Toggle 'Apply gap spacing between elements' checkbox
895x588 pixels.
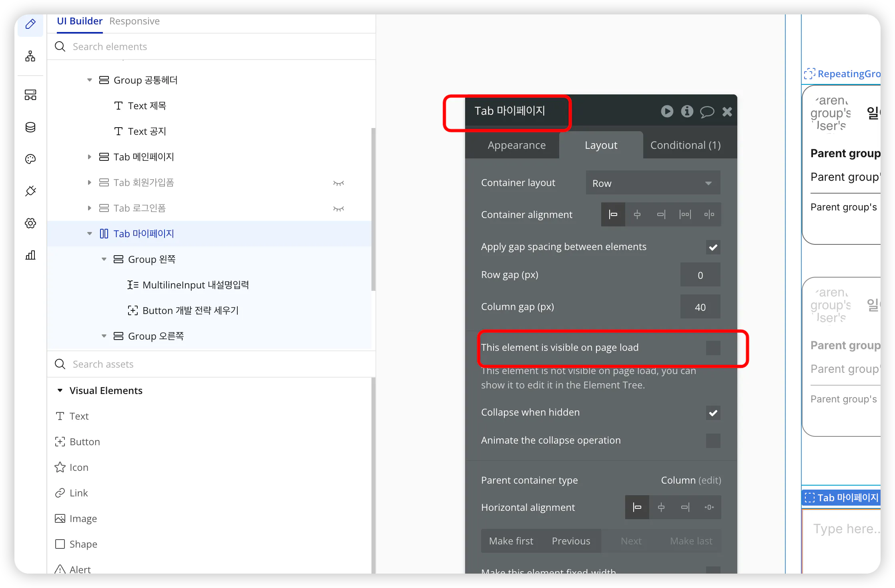713,247
